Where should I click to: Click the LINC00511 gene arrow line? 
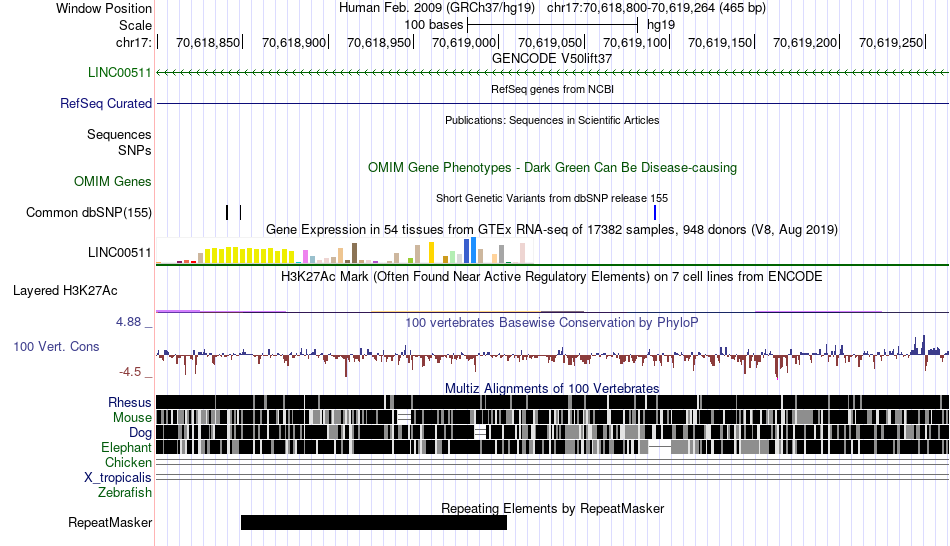[552, 73]
